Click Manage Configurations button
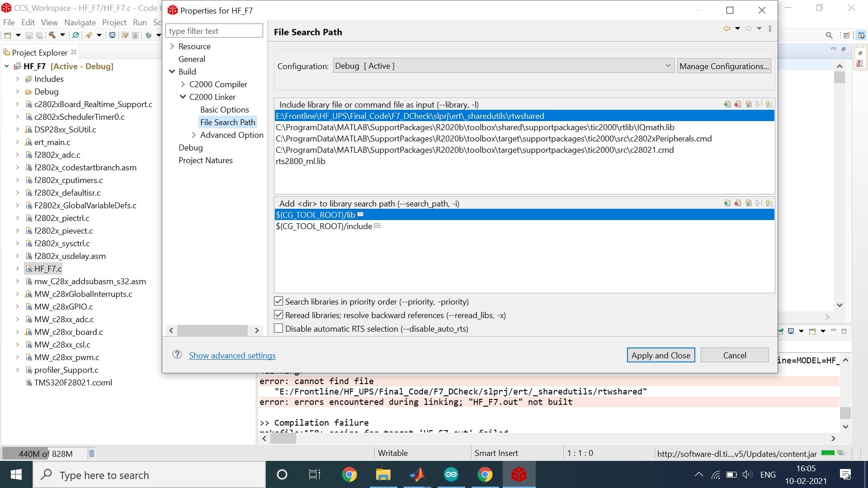This screenshot has width=868, height=488. (724, 66)
